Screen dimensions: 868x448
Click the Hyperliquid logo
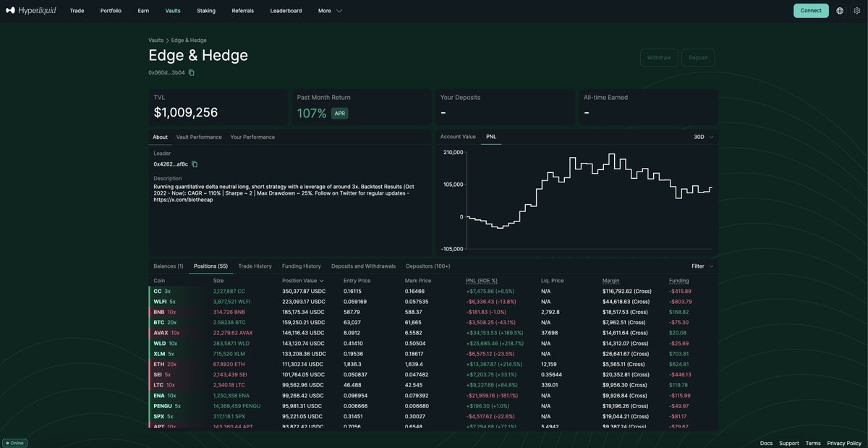click(30, 11)
